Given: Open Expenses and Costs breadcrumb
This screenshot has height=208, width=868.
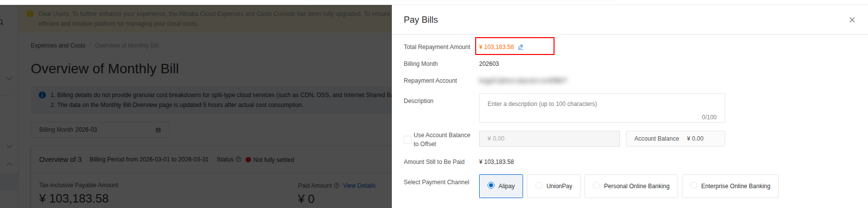Looking at the screenshot, I should tap(58, 46).
